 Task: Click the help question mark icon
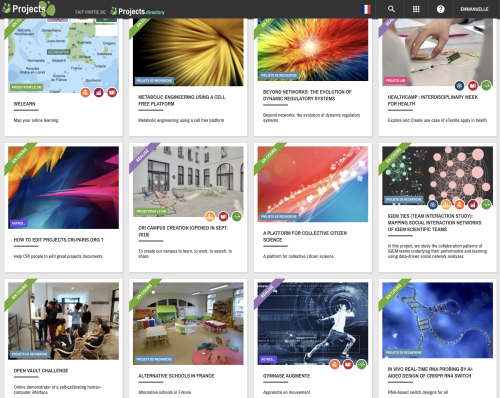441,9
